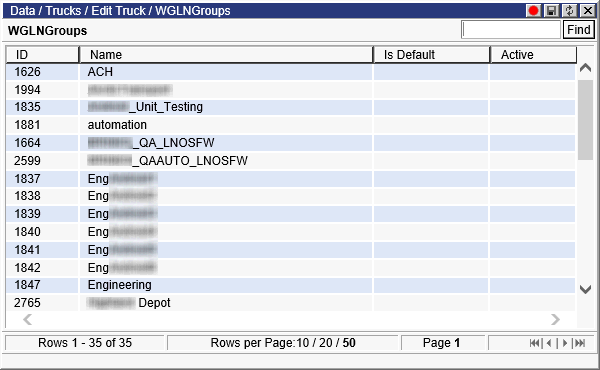Click the scroll left arrow
Viewport: 600px width, 370px height.
pos(27,319)
